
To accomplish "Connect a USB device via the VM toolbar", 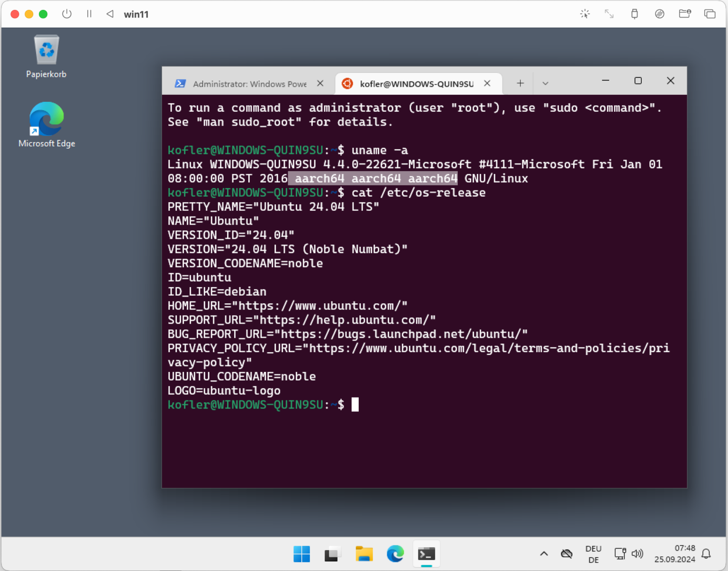I will pos(635,14).
